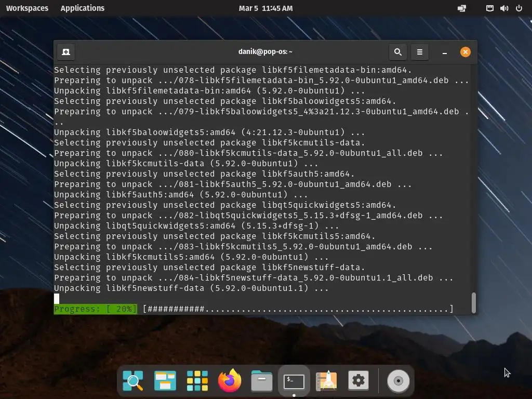Click line 'Unpacking libkf5auth5:amd64'
532x399 pixels.
(x=181, y=194)
